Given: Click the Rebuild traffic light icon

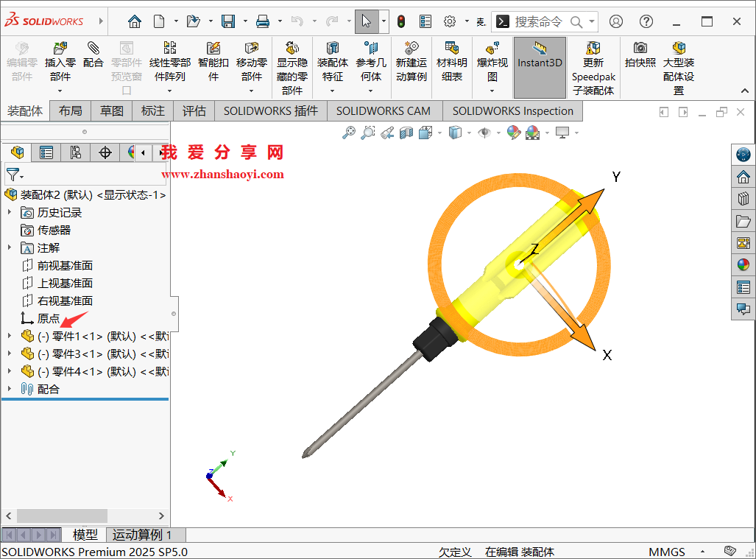Looking at the screenshot, I should point(401,21).
